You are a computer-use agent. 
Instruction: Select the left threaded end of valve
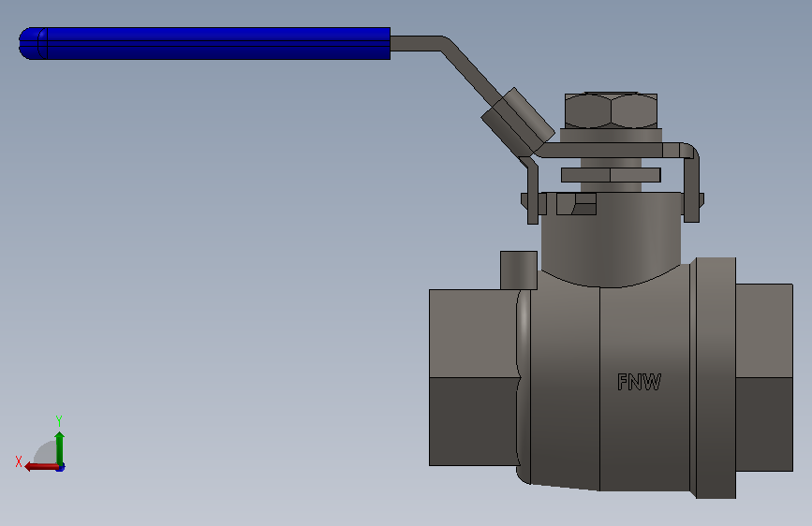(x=474, y=377)
